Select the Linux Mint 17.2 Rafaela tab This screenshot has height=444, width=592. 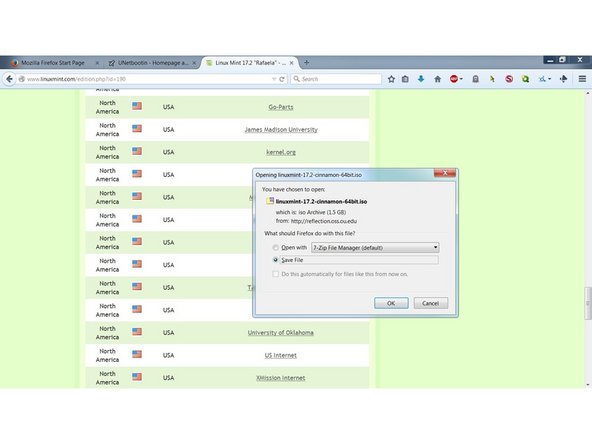[x=249, y=63]
